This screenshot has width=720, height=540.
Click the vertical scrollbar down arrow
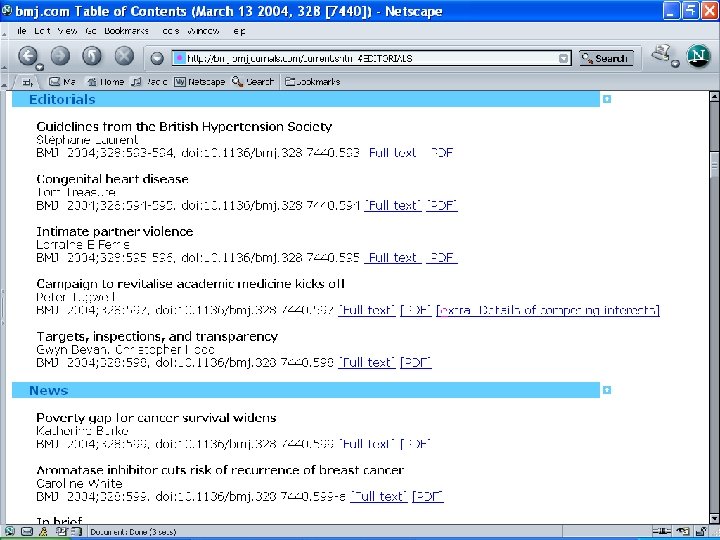[714, 518]
